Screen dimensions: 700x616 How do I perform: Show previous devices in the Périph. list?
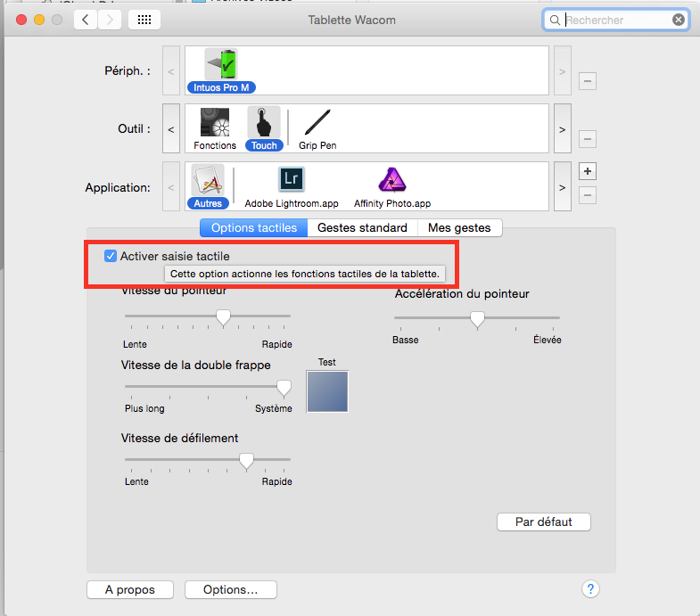pos(171,70)
